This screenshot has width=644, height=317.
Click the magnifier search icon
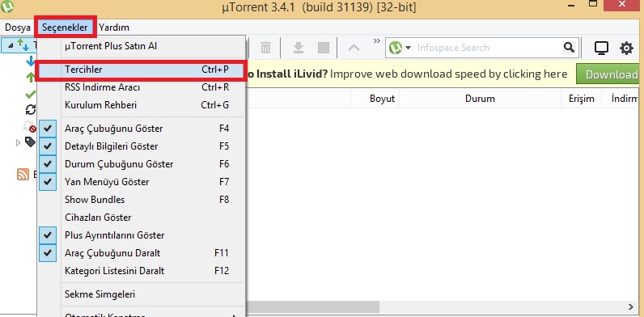569,48
